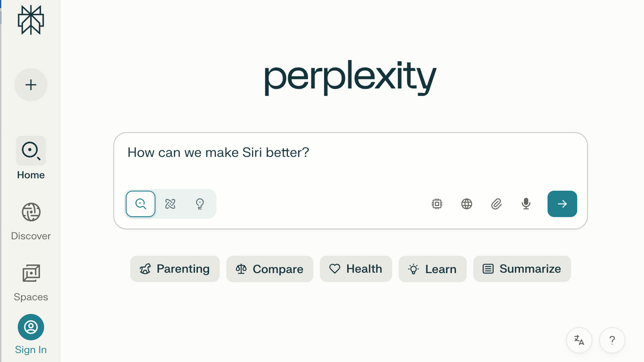Open the Spaces icon in sidebar
The height and width of the screenshot is (362, 644).
tap(31, 274)
